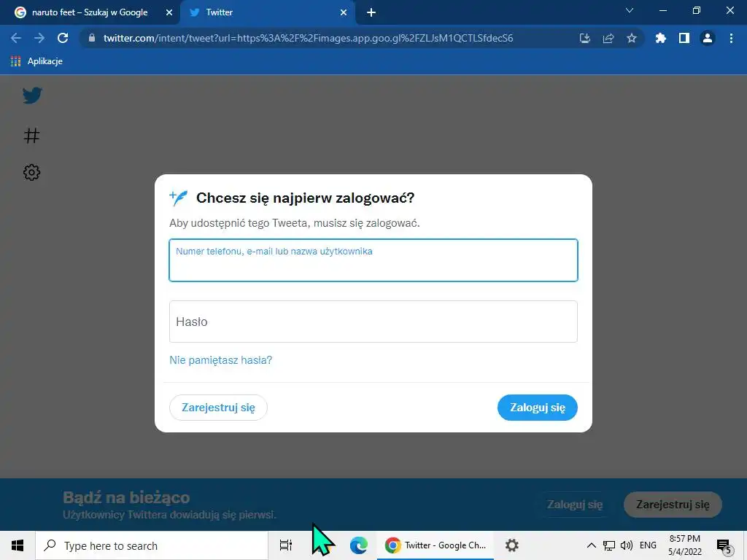
Task: Switch to the naruto feet Google tab
Action: pos(90,12)
